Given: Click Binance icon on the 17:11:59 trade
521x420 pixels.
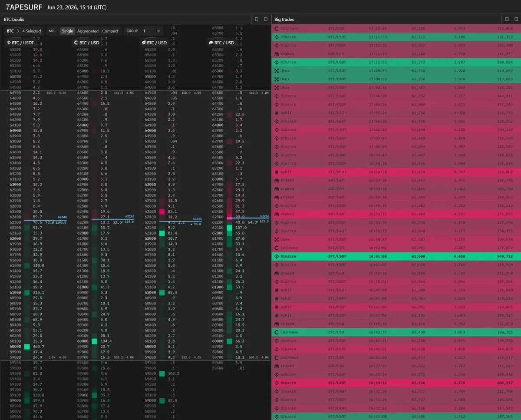Looking at the screenshot, I should click(x=276, y=37).
